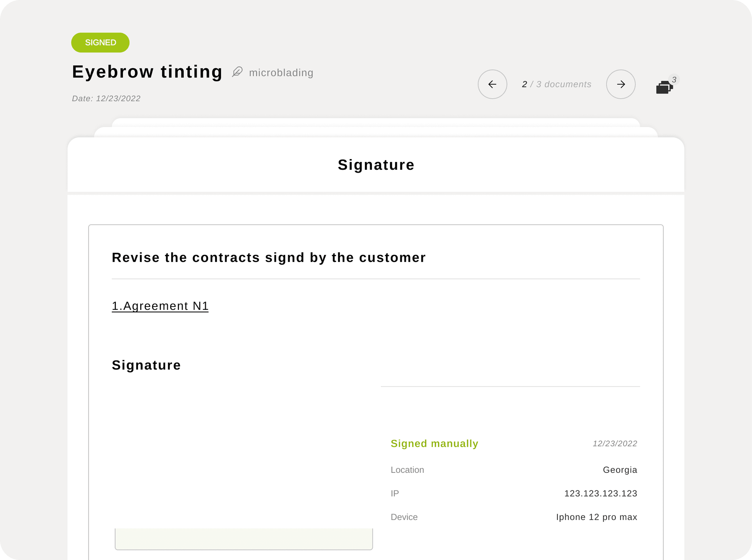
Task: Click the feather pen icon near microblading
Action: pyautogui.click(x=237, y=72)
